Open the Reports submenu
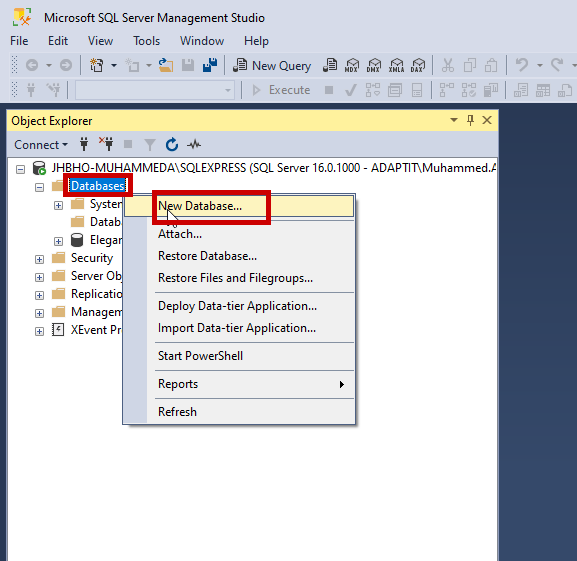Viewport: 577px width, 561px height. [x=239, y=384]
